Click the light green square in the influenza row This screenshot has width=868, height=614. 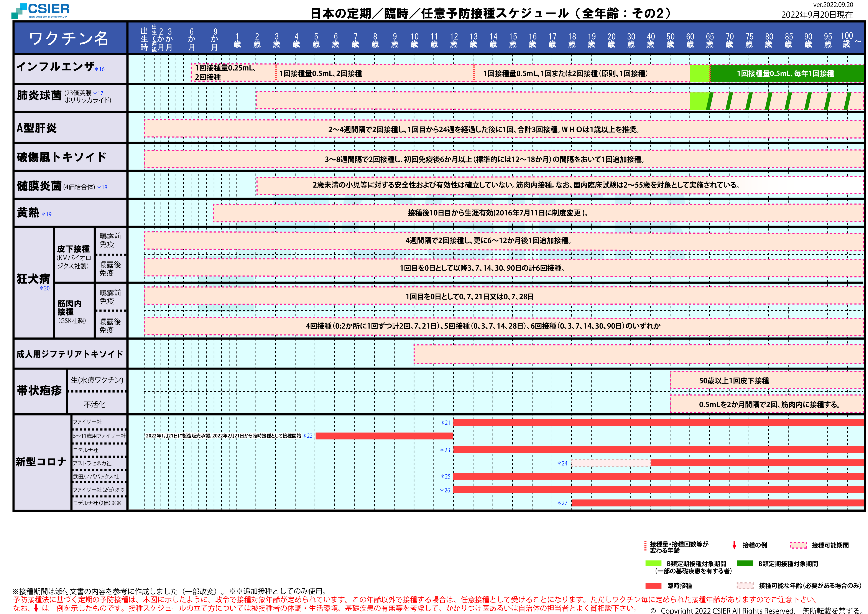click(699, 73)
